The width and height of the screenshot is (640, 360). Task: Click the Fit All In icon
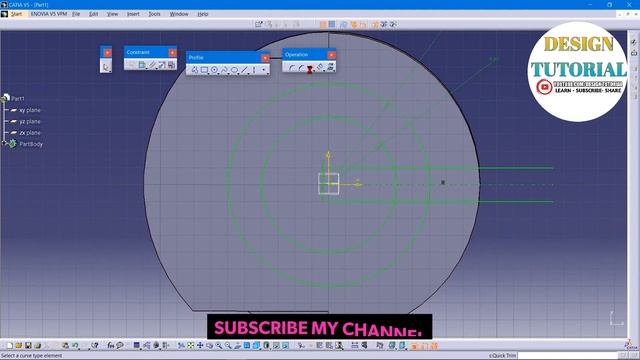point(191,346)
